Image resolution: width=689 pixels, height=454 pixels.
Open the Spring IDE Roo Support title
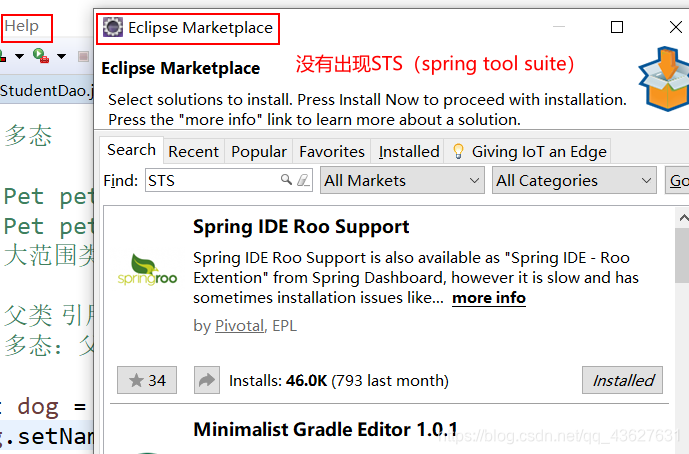(301, 227)
